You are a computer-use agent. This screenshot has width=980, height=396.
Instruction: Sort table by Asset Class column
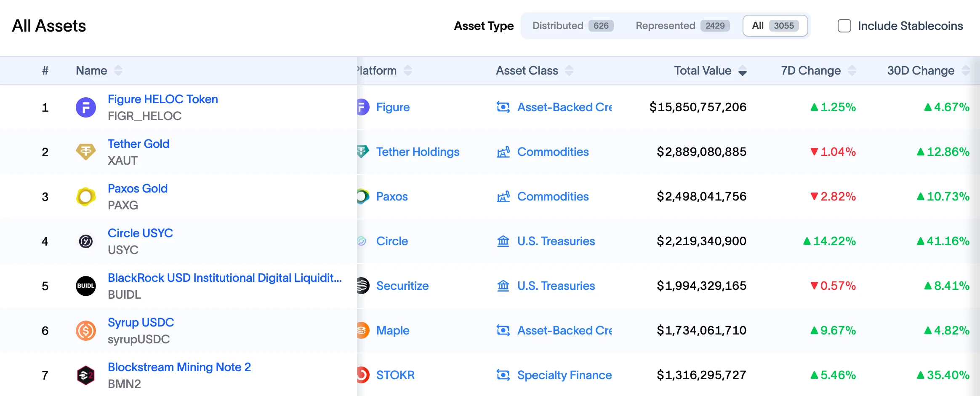pyautogui.click(x=569, y=70)
